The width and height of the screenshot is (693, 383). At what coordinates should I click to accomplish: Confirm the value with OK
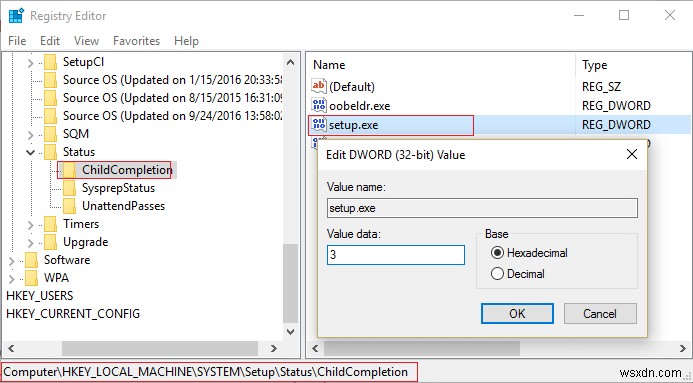tap(517, 314)
